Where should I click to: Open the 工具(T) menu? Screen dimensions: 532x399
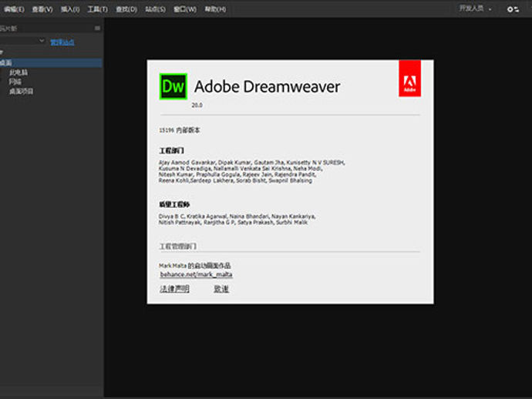[x=97, y=9]
